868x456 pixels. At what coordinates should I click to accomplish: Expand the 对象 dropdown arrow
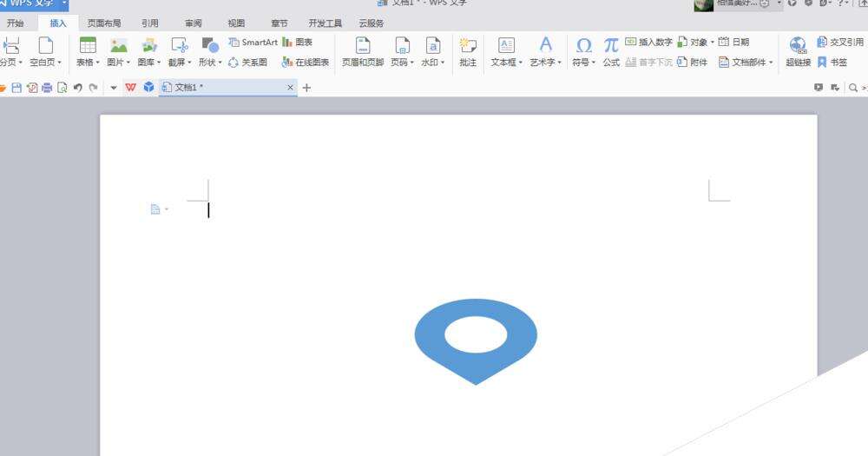(x=713, y=42)
